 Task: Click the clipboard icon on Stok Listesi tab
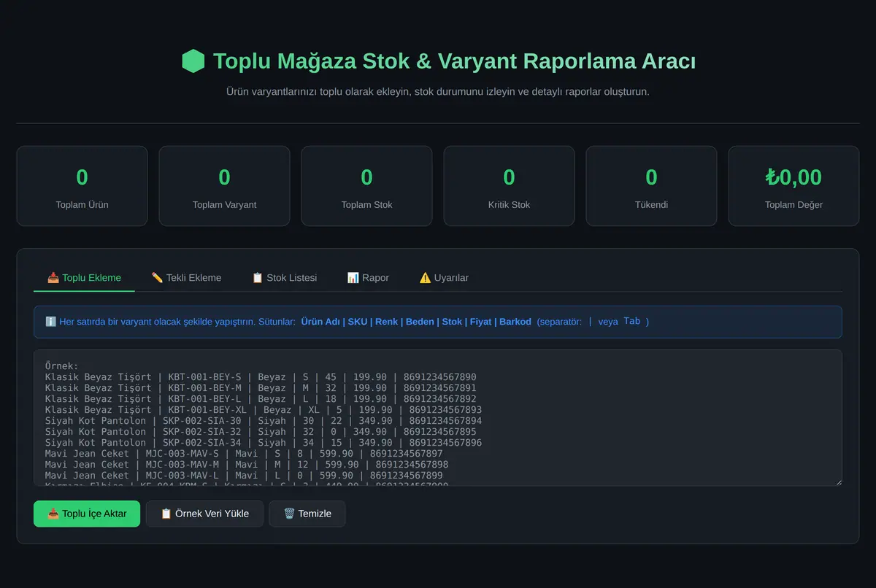point(257,278)
